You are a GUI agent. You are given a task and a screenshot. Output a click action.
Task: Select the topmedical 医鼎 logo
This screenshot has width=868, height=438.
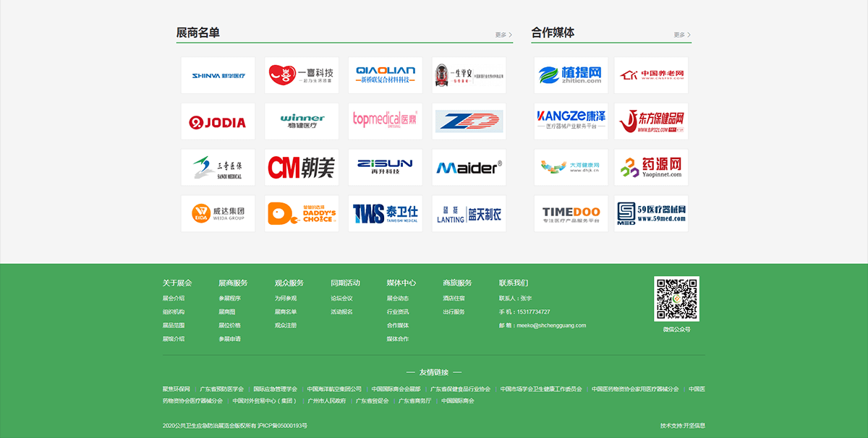(x=386, y=121)
